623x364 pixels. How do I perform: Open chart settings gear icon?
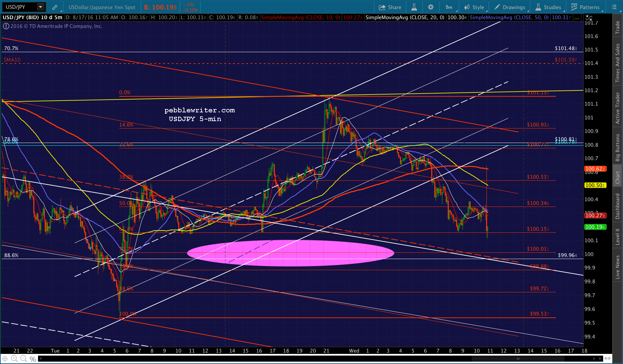click(x=431, y=7)
